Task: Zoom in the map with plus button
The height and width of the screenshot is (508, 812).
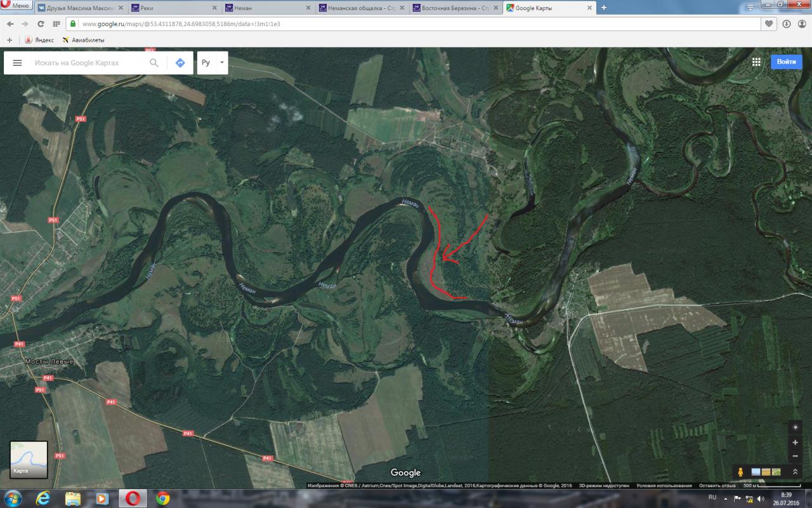Action: point(796,442)
